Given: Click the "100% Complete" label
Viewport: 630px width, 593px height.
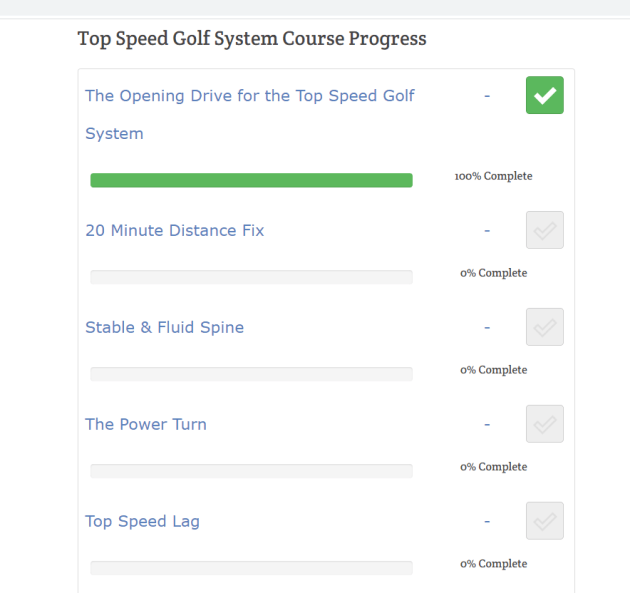Looking at the screenshot, I should click(x=493, y=176).
